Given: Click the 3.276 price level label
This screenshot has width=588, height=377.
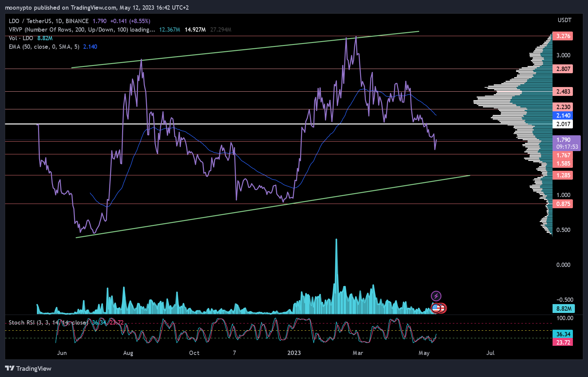Looking at the screenshot, I should [x=563, y=36].
